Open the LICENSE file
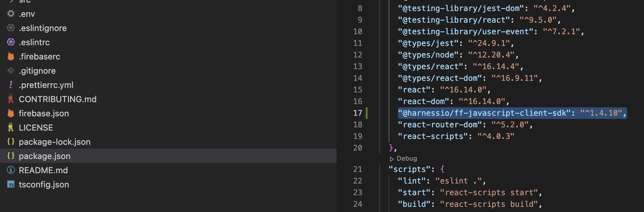The height and width of the screenshot is (212, 644). pyautogui.click(x=36, y=128)
